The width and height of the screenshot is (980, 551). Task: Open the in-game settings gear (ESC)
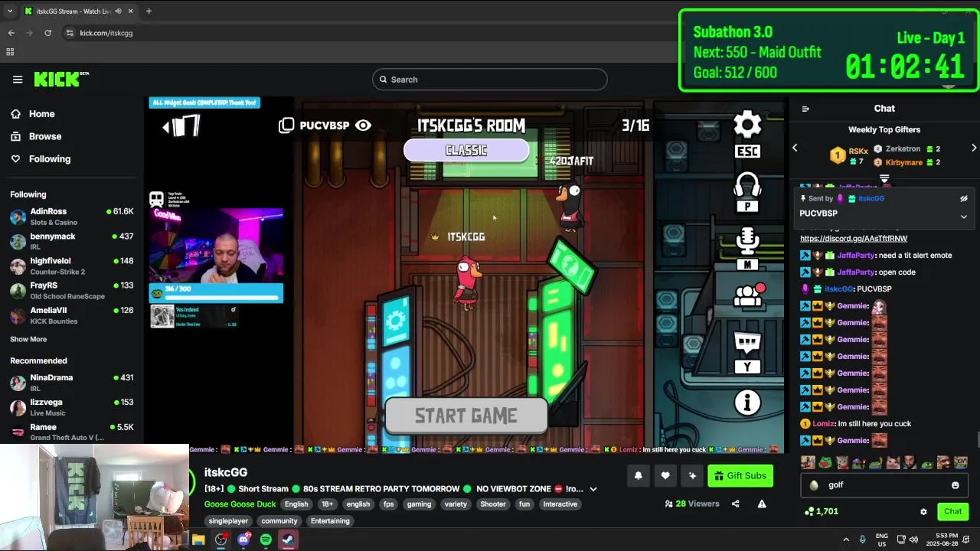[747, 126]
